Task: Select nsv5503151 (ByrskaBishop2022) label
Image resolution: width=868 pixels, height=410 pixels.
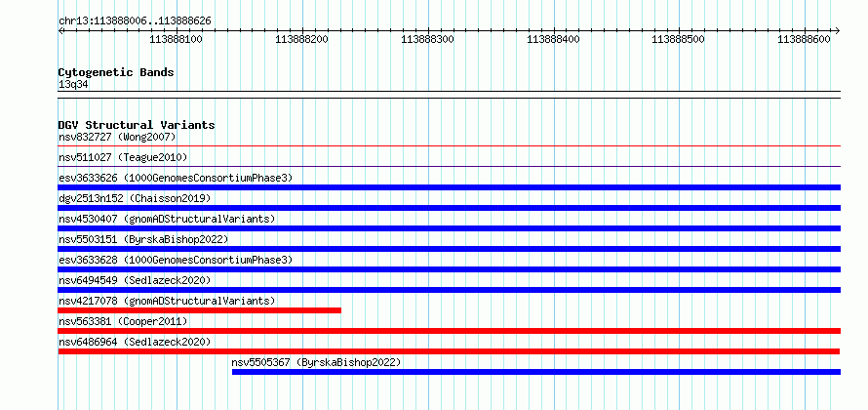Action: pyautogui.click(x=143, y=239)
